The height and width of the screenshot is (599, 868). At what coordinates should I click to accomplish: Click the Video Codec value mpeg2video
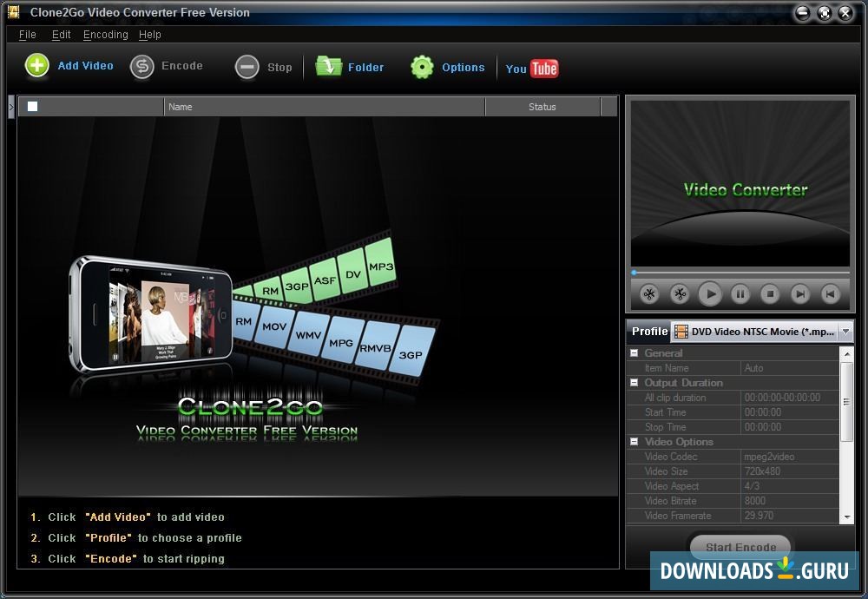point(790,457)
